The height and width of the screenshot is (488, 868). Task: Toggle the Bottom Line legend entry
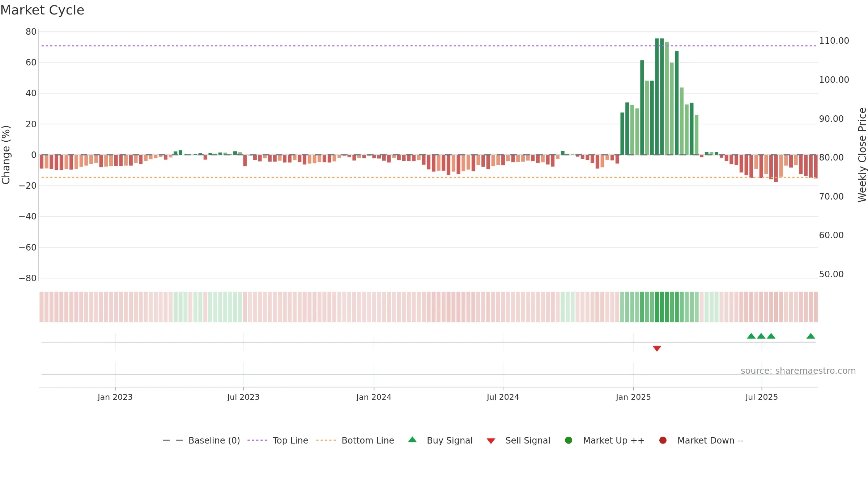pyautogui.click(x=355, y=440)
